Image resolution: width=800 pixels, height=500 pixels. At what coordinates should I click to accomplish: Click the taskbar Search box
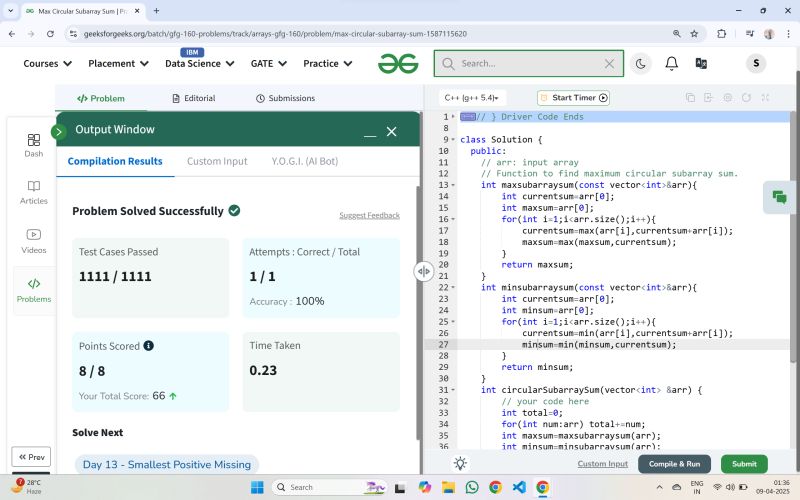tap(330, 487)
